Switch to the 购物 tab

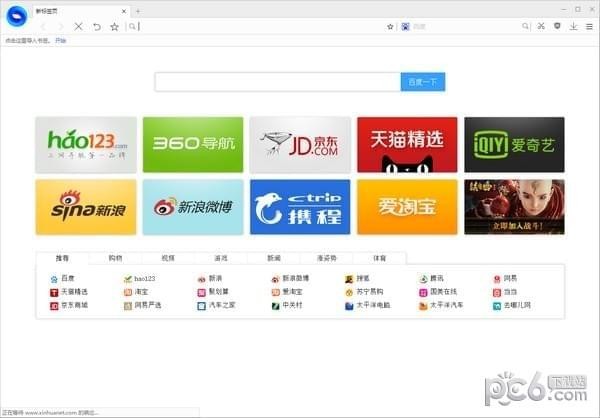(115, 258)
